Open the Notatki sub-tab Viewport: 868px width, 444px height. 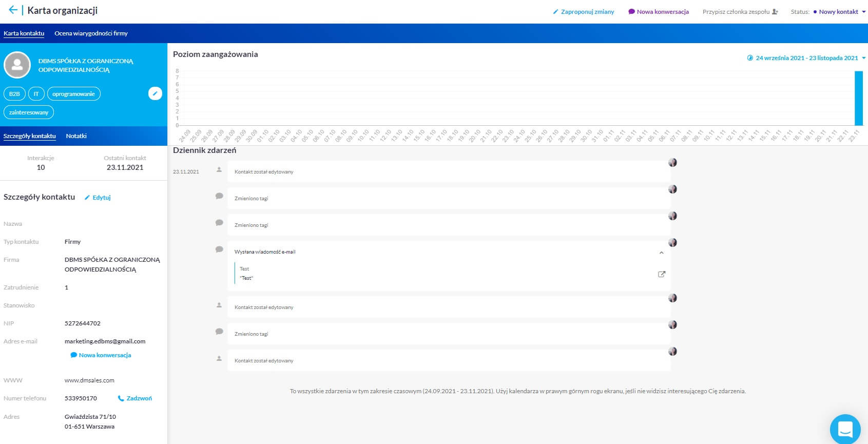76,136
